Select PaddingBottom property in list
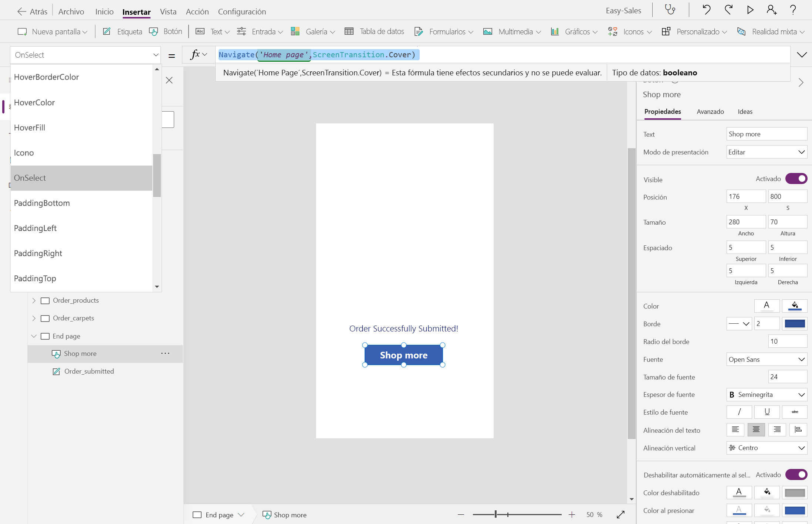 [42, 203]
